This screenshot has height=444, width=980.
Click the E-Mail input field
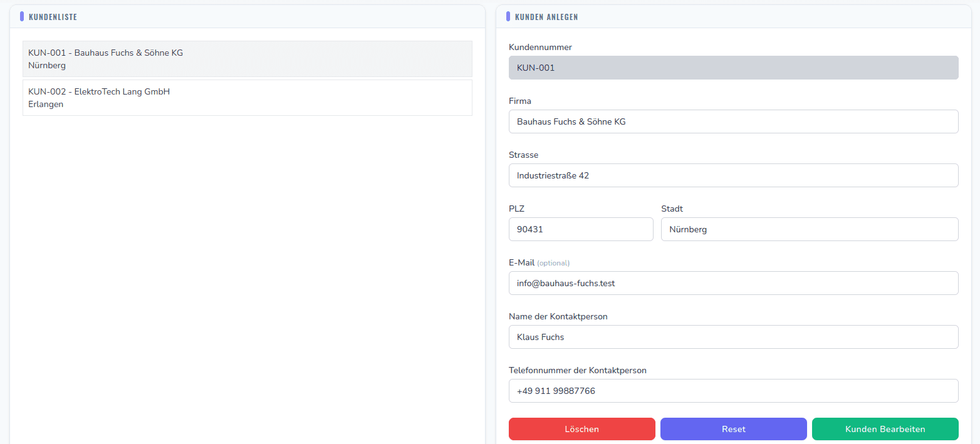733,283
